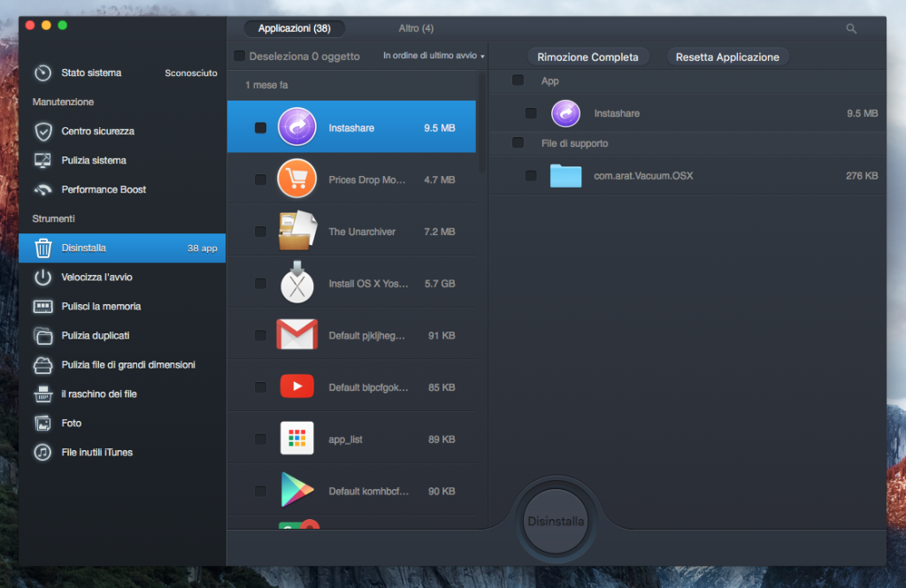This screenshot has width=906, height=588.
Task: Click the round Disinstalla button
Action: pyautogui.click(x=556, y=521)
